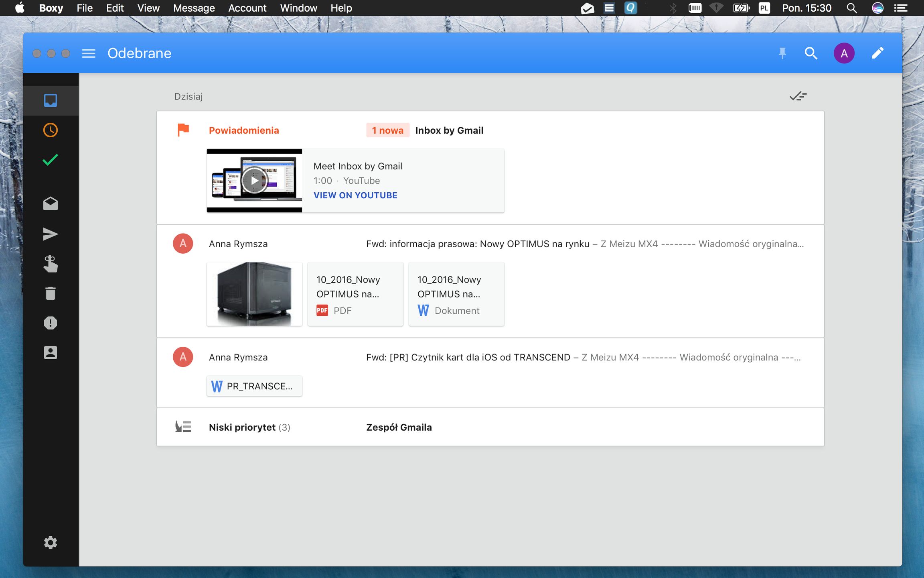This screenshot has height=578, width=924.
Task: Open the Message menu in menu bar
Action: point(194,8)
